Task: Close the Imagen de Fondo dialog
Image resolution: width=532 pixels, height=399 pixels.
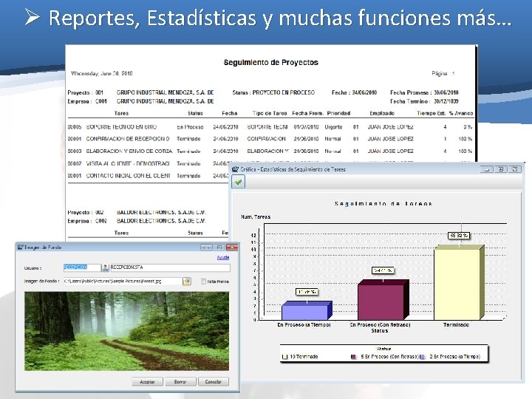Action: [232, 248]
